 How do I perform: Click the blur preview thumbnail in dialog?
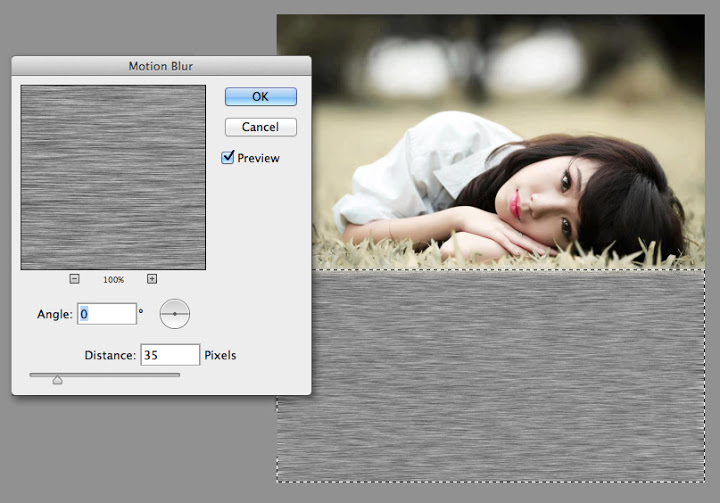[x=113, y=177]
